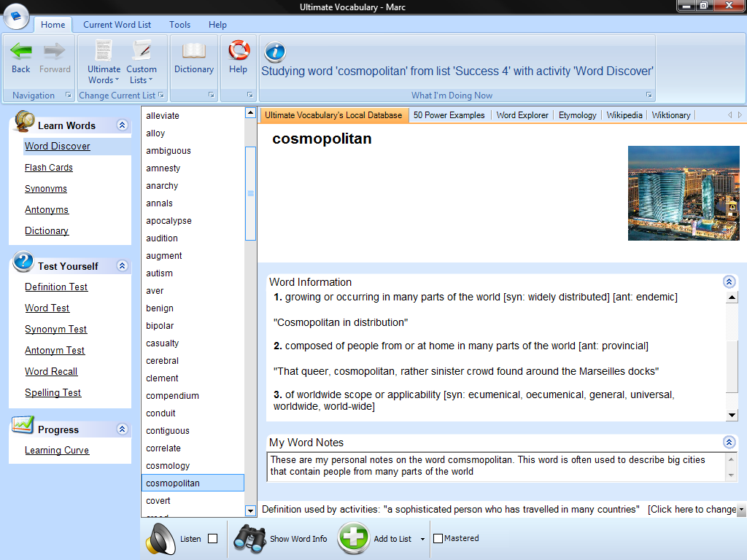Click the application orb button
The width and height of the screenshot is (747, 560).
(x=16, y=17)
